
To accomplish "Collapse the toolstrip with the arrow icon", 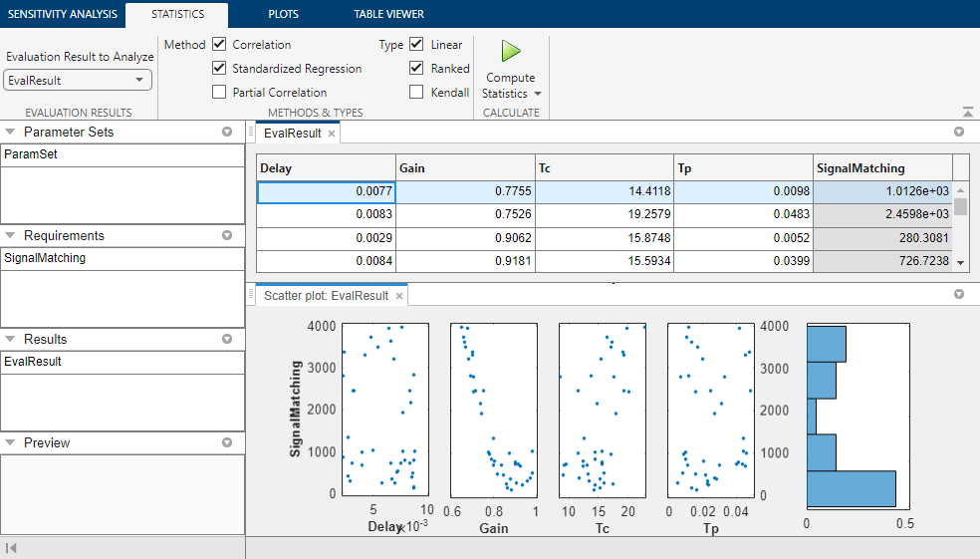I will coord(967,113).
